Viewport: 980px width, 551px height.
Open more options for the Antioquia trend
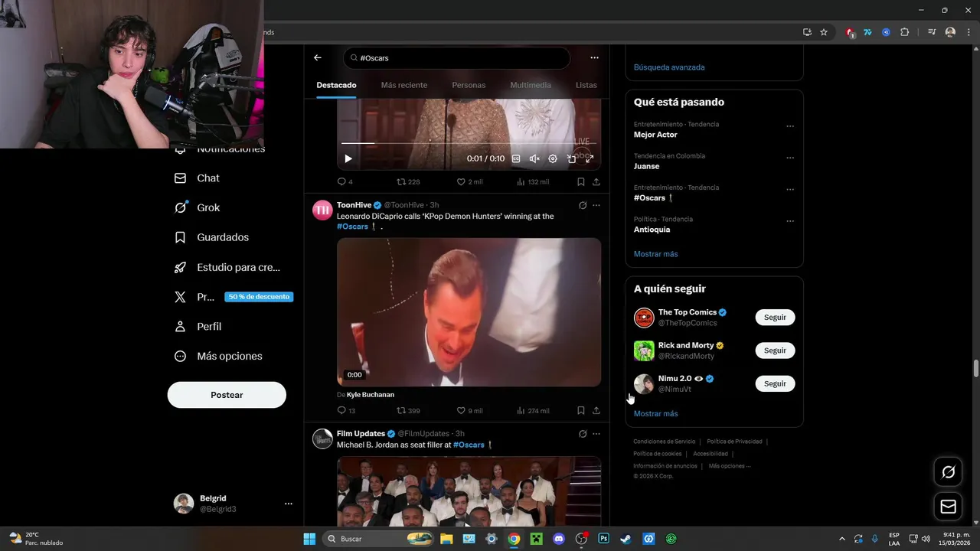790,221
